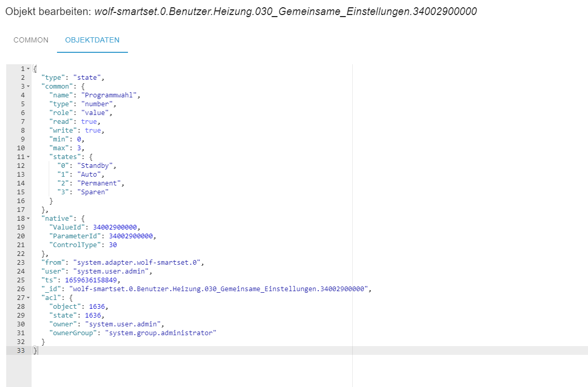588x387 pixels.
Task: Click the acl "object" value 1636
Action: coord(97,307)
